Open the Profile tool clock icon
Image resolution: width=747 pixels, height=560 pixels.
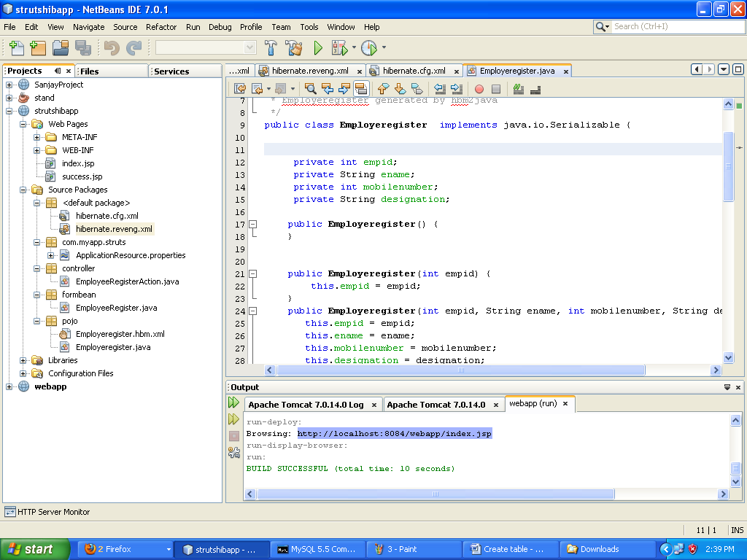[371, 47]
